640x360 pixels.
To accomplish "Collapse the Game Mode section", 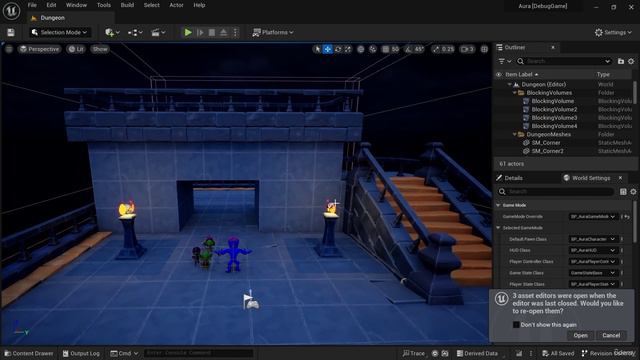I will [498, 205].
